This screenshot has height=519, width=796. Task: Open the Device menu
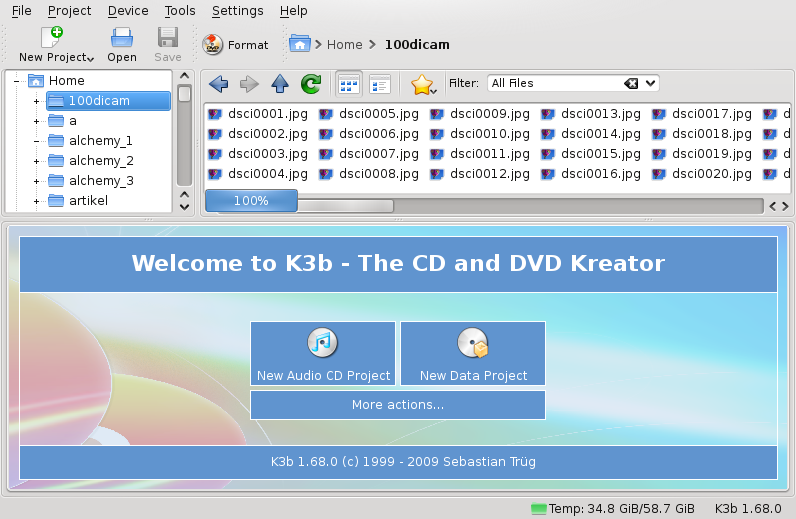click(x=128, y=11)
